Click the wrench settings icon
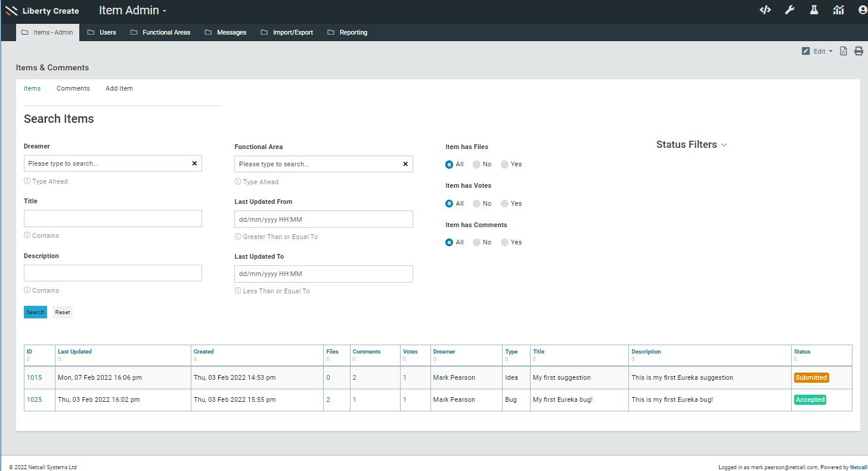The height and width of the screenshot is (471, 868). [x=789, y=10]
